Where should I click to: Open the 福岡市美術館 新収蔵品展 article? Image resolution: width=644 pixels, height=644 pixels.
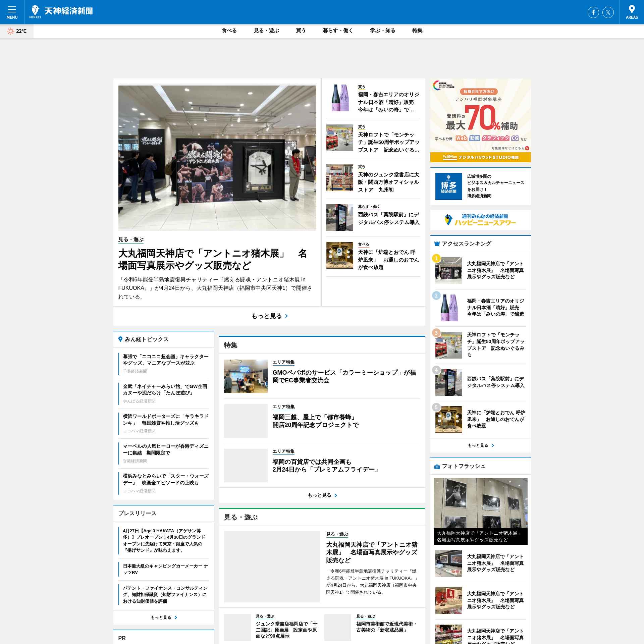(x=386, y=627)
